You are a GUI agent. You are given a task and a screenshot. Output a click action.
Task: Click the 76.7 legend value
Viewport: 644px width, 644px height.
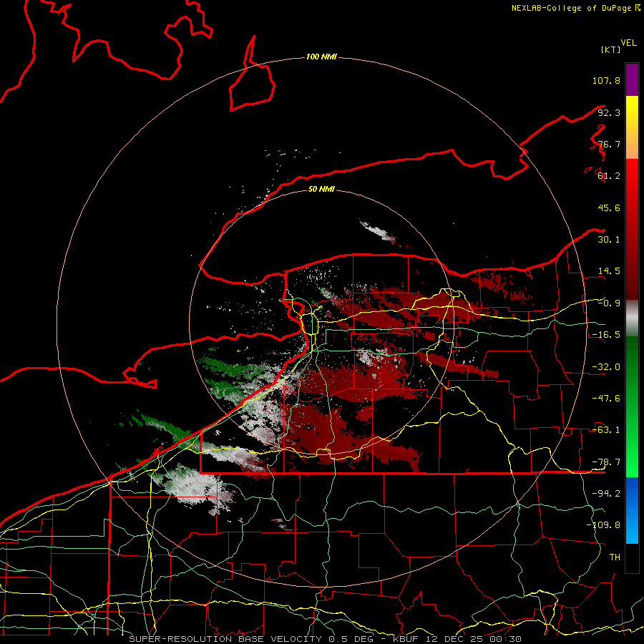tap(609, 144)
